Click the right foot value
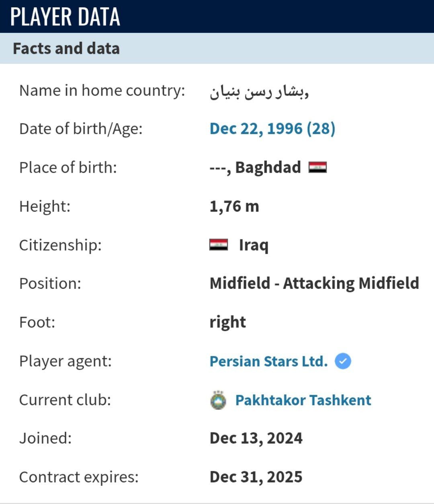 tap(227, 322)
